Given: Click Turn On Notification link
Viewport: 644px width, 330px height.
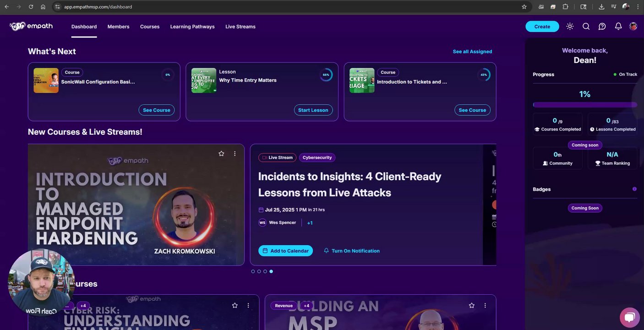Looking at the screenshot, I should coord(352,251).
